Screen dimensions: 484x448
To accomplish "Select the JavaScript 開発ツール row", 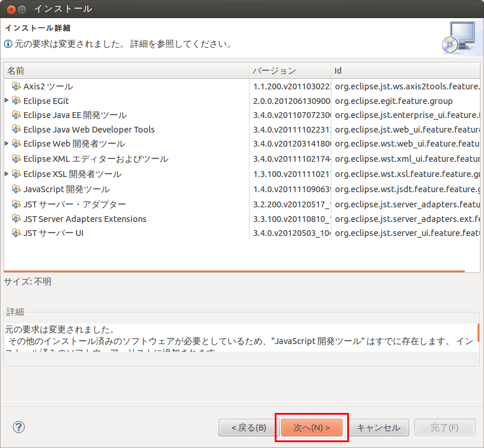I will 242,189.
